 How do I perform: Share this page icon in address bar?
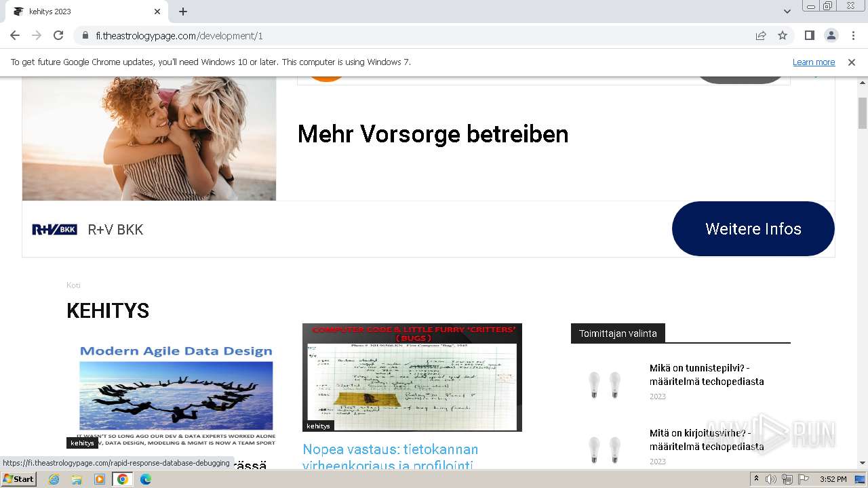point(761,35)
